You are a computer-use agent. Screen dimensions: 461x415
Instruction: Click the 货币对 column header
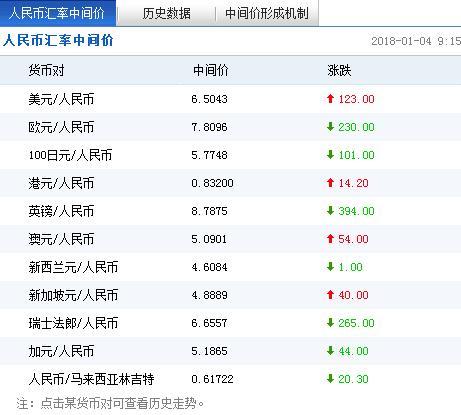pyautogui.click(x=46, y=70)
